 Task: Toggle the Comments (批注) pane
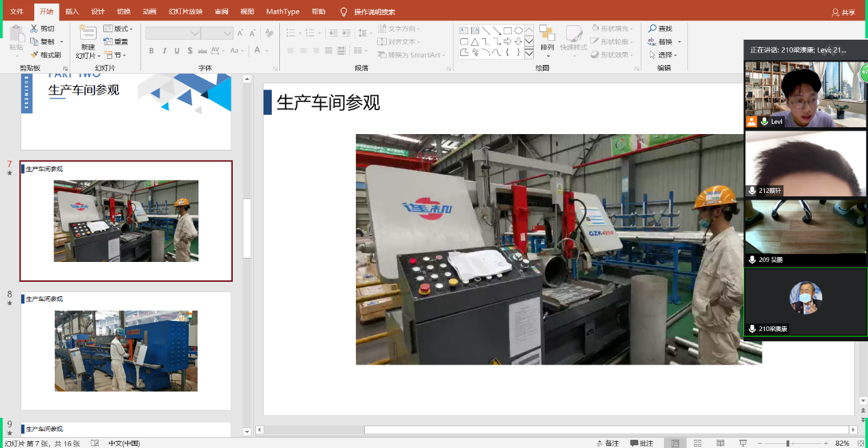(641, 443)
